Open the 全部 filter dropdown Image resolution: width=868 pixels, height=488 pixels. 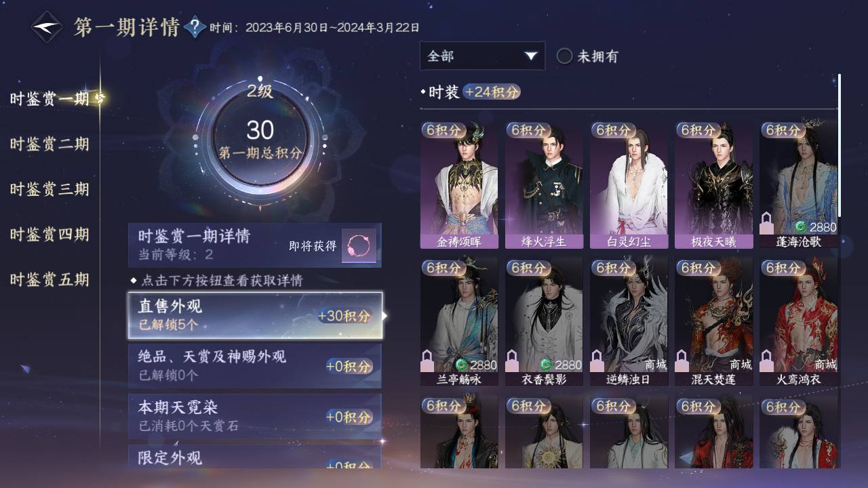[x=482, y=56]
